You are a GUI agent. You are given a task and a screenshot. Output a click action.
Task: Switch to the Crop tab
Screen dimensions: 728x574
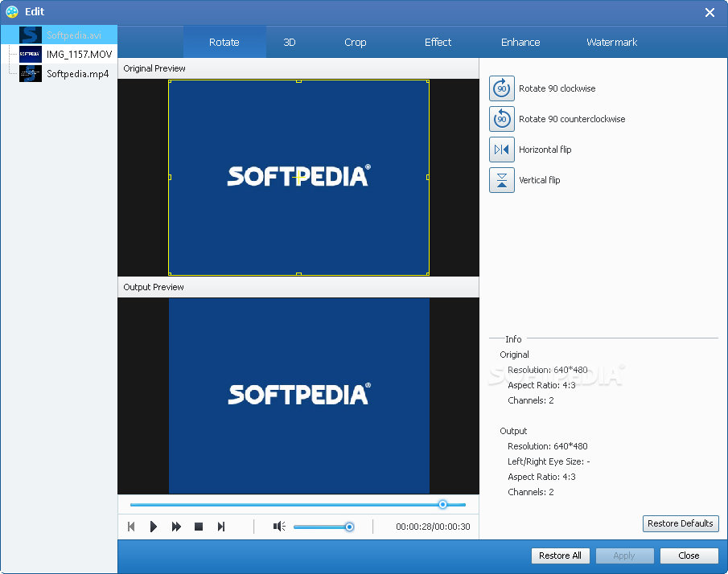pos(356,43)
